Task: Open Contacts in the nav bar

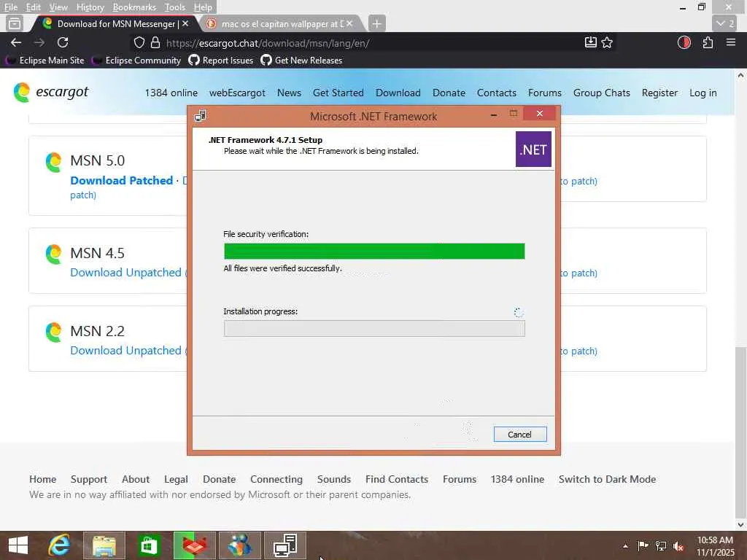Action: pyautogui.click(x=496, y=93)
